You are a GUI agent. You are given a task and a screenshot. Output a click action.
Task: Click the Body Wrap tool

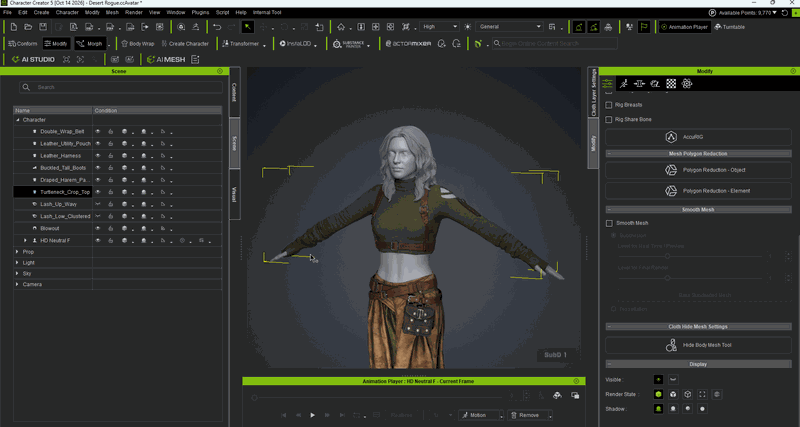point(137,44)
